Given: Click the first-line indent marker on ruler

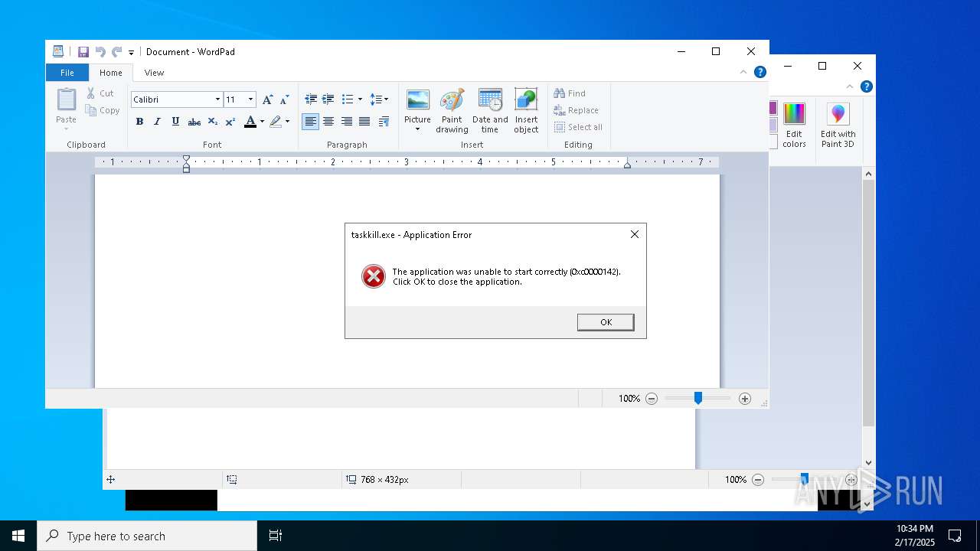Looking at the screenshot, I should coord(186,159).
